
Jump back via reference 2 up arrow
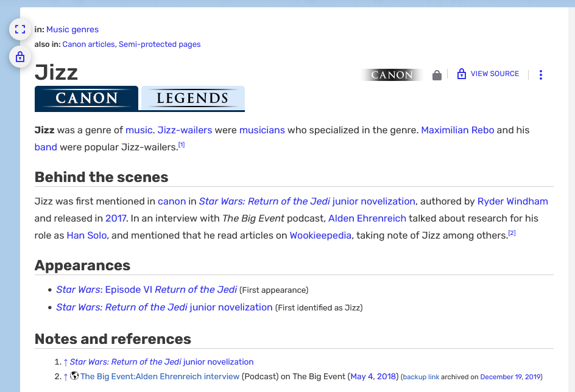pyautogui.click(x=65, y=377)
